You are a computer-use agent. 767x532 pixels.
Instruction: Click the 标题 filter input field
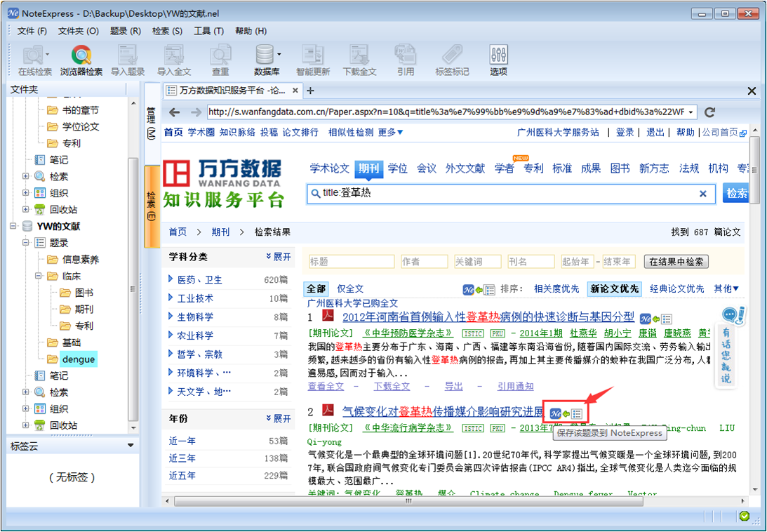tap(351, 262)
